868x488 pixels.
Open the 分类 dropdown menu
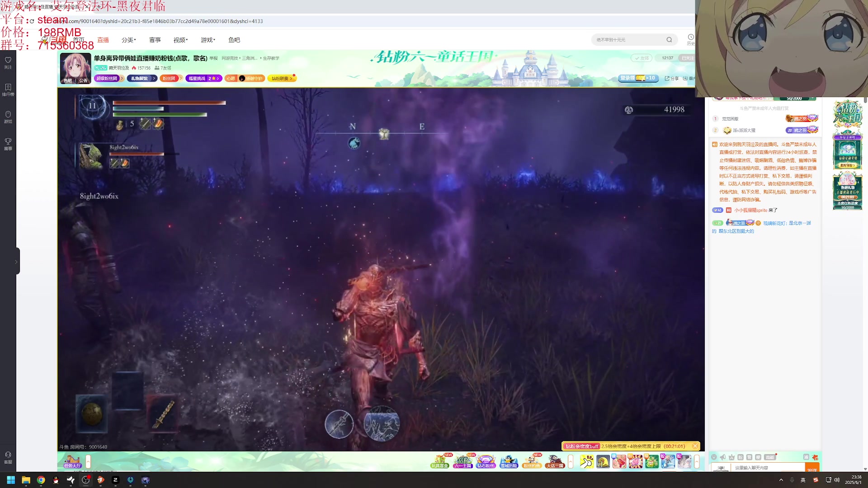tap(128, 40)
